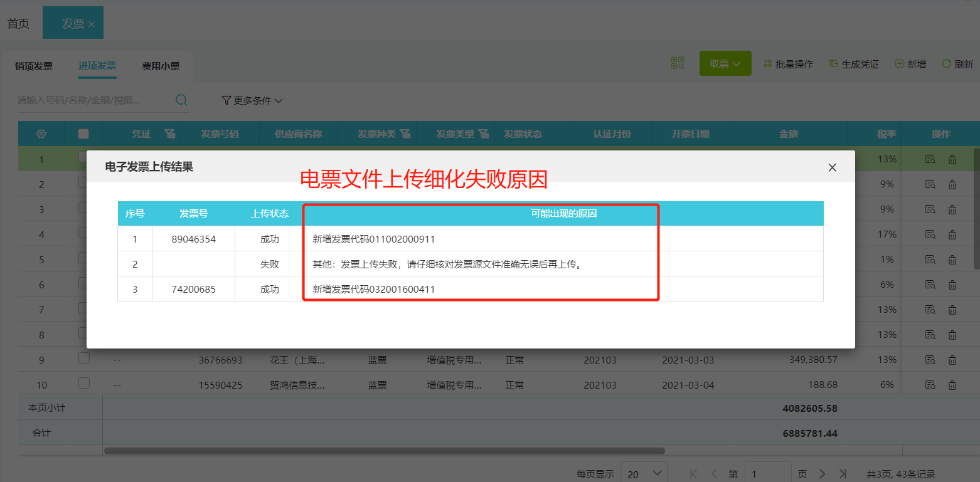Click the delete trash icon in row 10
The image size is (980, 482).
[x=952, y=385]
